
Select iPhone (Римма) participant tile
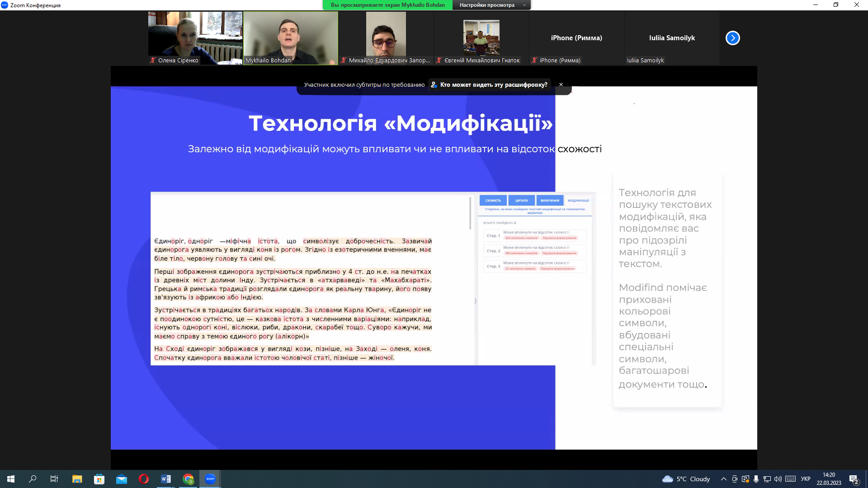[577, 38]
